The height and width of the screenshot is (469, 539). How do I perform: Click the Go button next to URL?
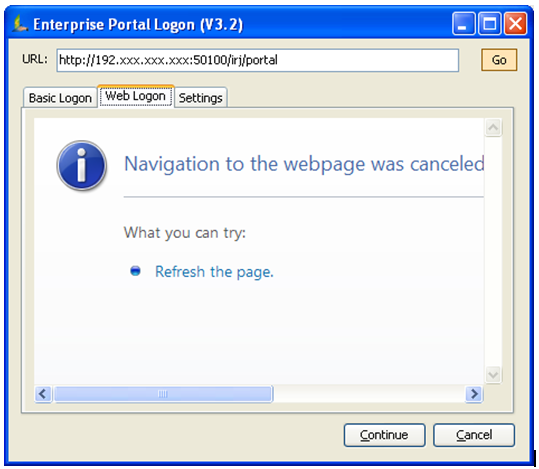pyautogui.click(x=499, y=60)
